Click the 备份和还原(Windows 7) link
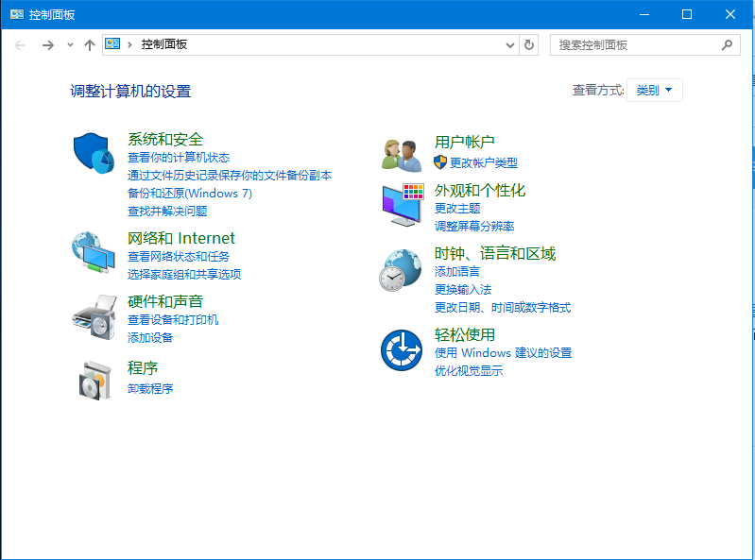Screen dimensions: 755x560 pos(190,193)
